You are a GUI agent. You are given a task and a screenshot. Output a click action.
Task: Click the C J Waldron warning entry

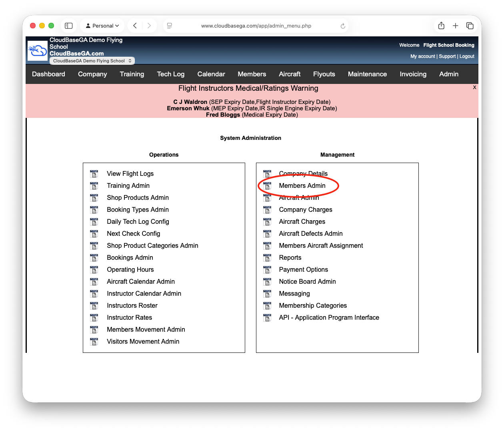click(252, 102)
